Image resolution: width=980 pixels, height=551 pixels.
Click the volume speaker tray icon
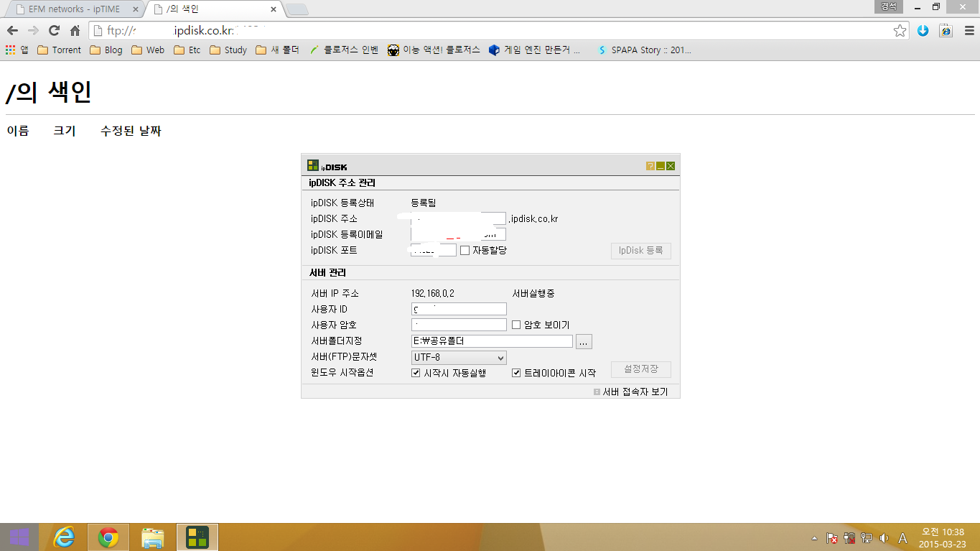pyautogui.click(x=884, y=538)
